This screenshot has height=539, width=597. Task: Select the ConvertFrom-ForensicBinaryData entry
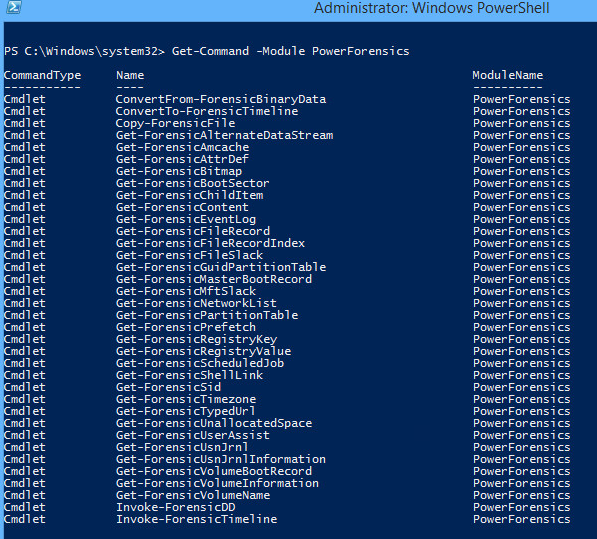coord(221,99)
